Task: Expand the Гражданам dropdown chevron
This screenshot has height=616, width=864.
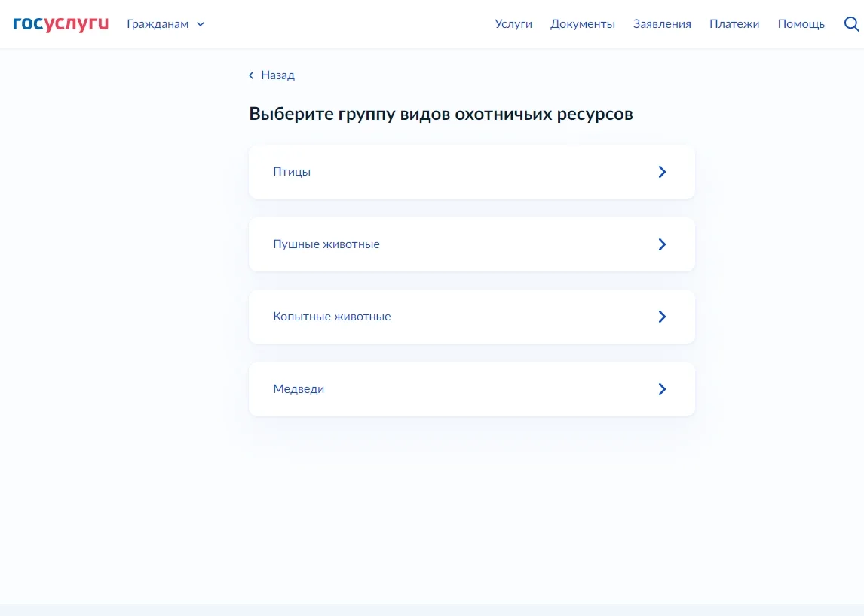Action: pos(201,24)
